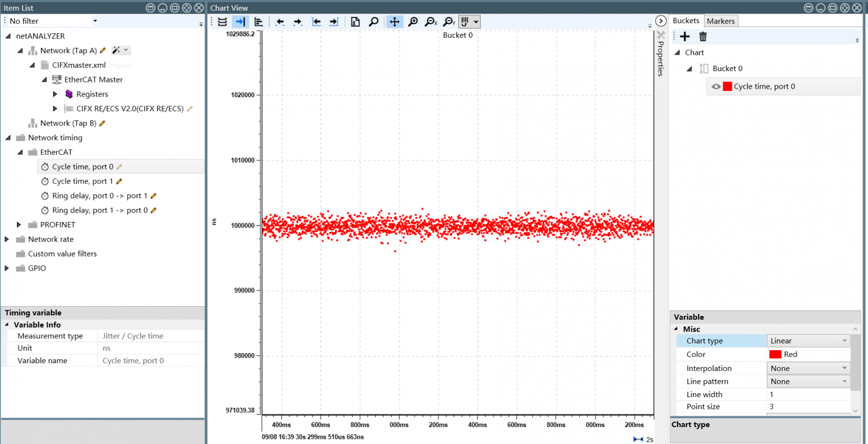This screenshot has width=868, height=444.
Task: Select Ring delay, port 0 -> port 1
Action: (x=99, y=196)
